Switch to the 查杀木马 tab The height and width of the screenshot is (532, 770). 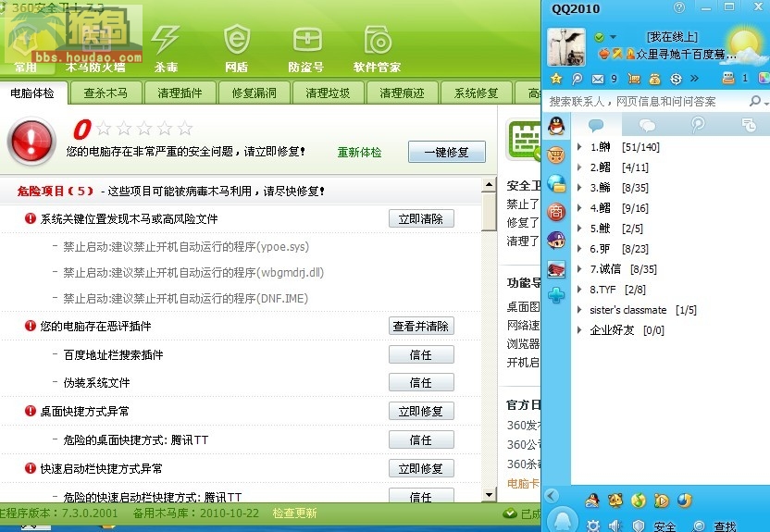[106, 93]
